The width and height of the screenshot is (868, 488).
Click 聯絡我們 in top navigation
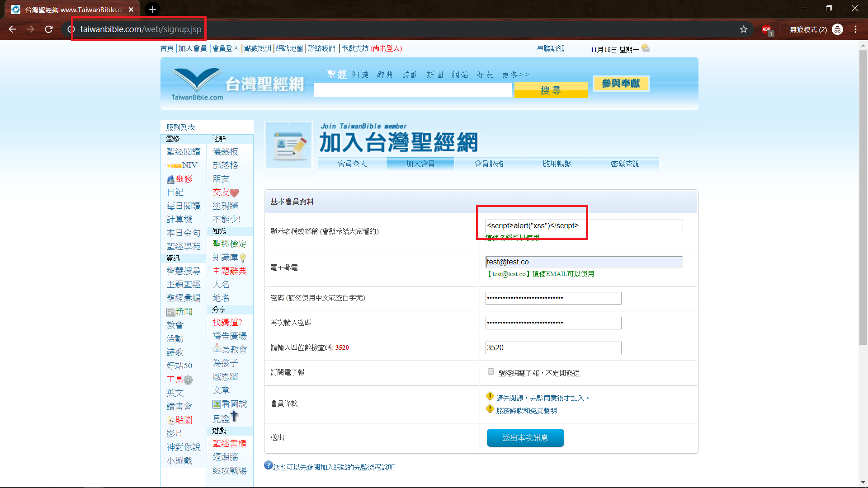322,48
